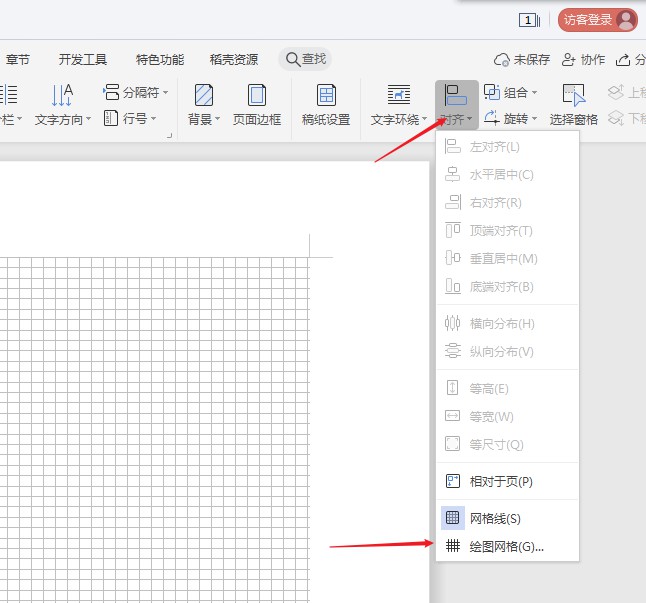Select 等尺寸(Q) menu item
This screenshot has width=646, height=603.
[x=508, y=445]
